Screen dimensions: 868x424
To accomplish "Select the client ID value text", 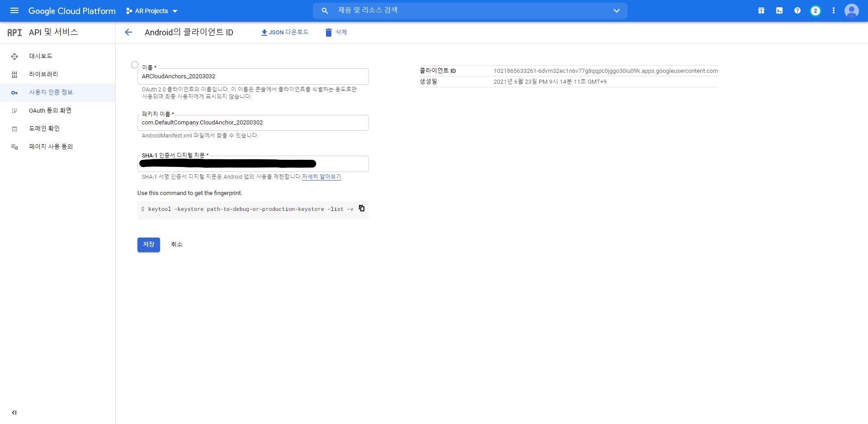I will click(606, 71).
